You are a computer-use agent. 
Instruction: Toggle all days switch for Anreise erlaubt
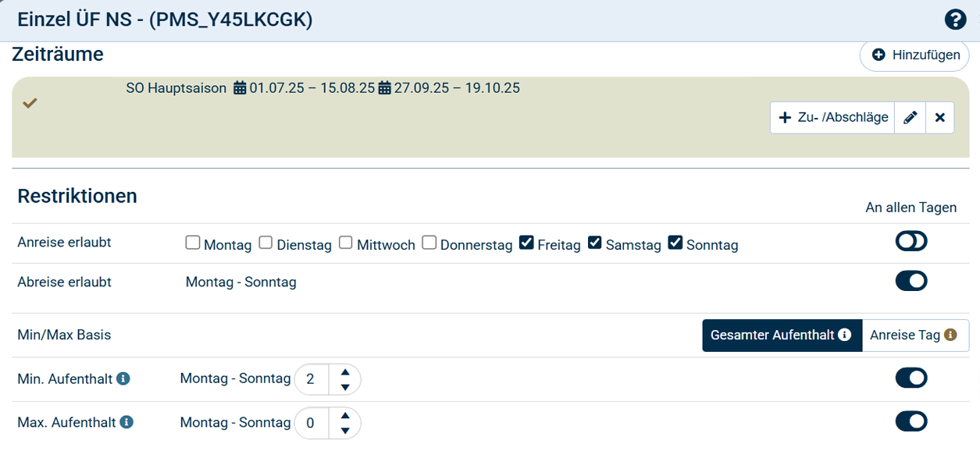click(x=911, y=242)
